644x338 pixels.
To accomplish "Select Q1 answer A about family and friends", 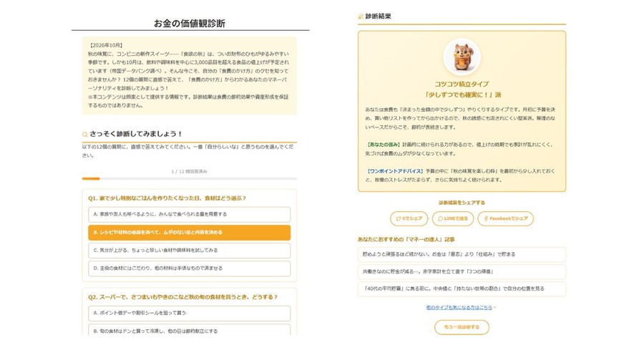I will pos(190,214).
